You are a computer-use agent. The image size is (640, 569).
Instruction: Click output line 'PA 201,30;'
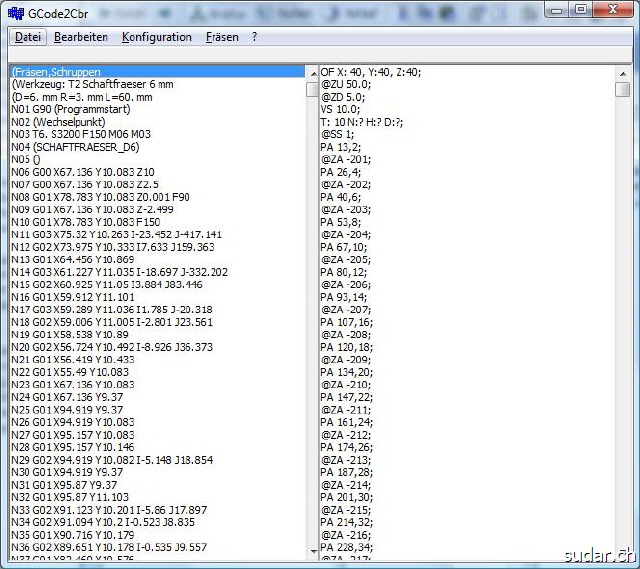pyautogui.click(x=347, y=497)
